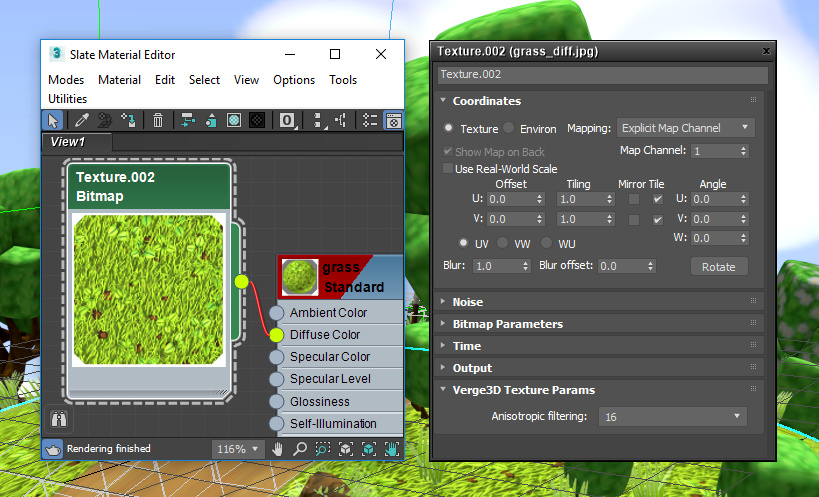Click the Map Channel spinner arrows
Viewport: 819px width, 497px height.
[x=743, y=151]
